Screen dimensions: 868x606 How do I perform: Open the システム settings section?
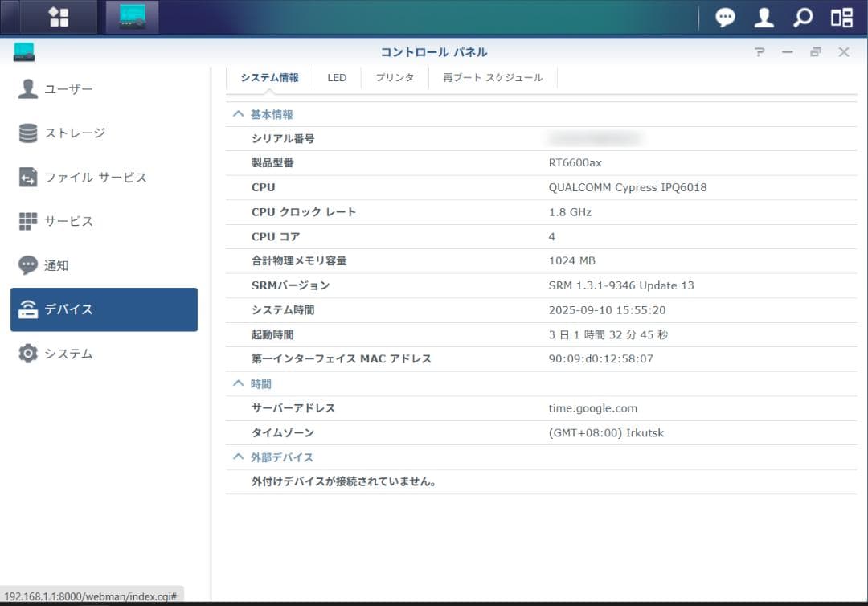click(69, 354)
